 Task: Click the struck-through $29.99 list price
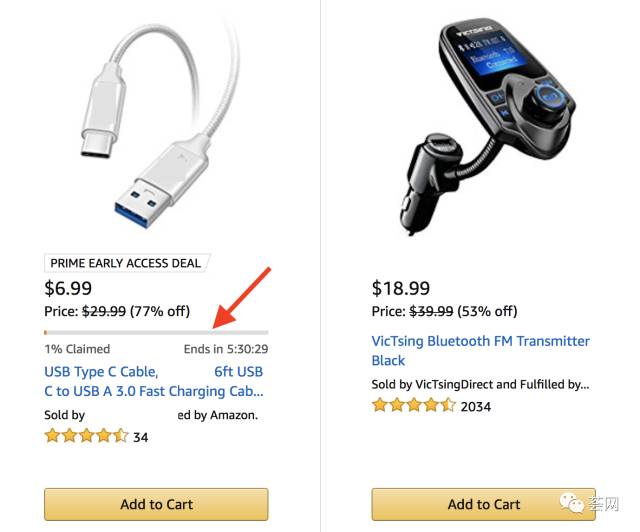pos(103,311)
